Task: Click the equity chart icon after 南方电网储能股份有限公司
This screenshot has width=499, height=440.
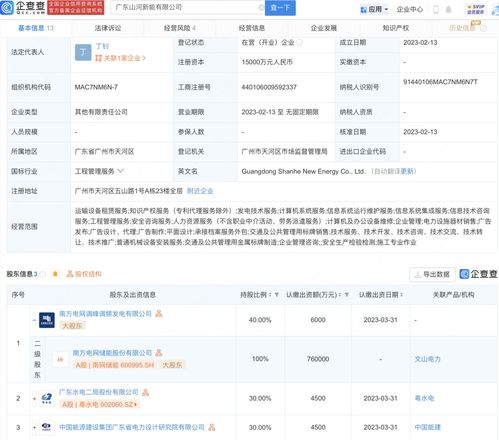Action: coord(159,353)
